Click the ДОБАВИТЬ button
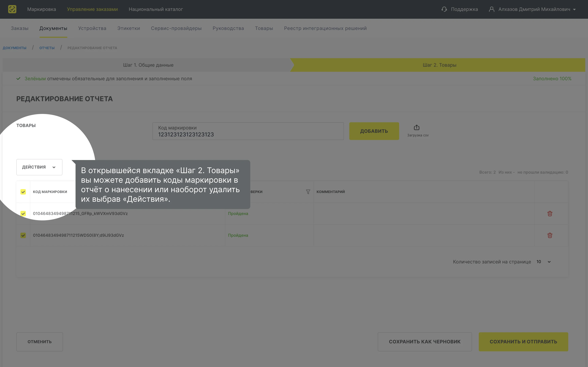The width and height of the screenshot is (588, 367). [x=374, y=131]
